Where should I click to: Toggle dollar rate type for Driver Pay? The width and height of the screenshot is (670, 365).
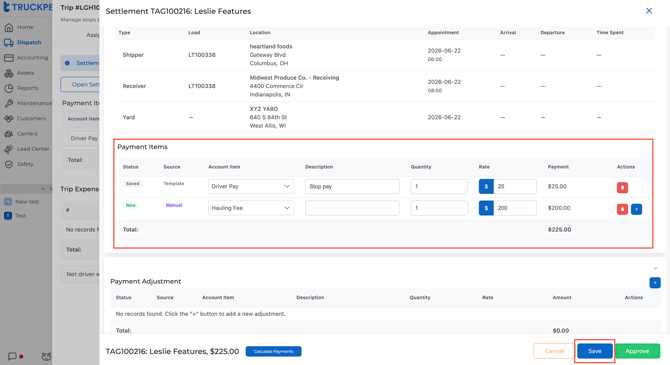486,186
